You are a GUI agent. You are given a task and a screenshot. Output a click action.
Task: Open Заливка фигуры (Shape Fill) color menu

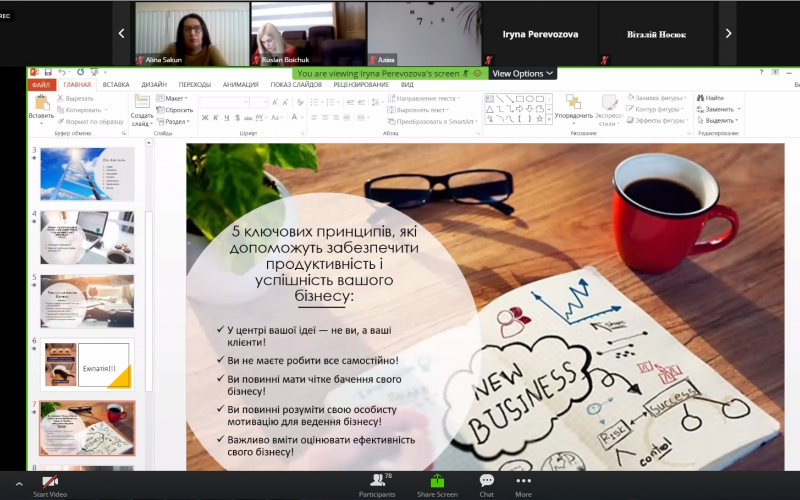point(656,97)
